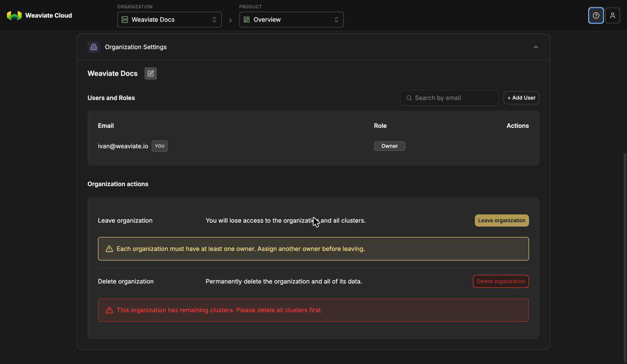Collapse the Organization Settings section chevron

pos(536,47)
